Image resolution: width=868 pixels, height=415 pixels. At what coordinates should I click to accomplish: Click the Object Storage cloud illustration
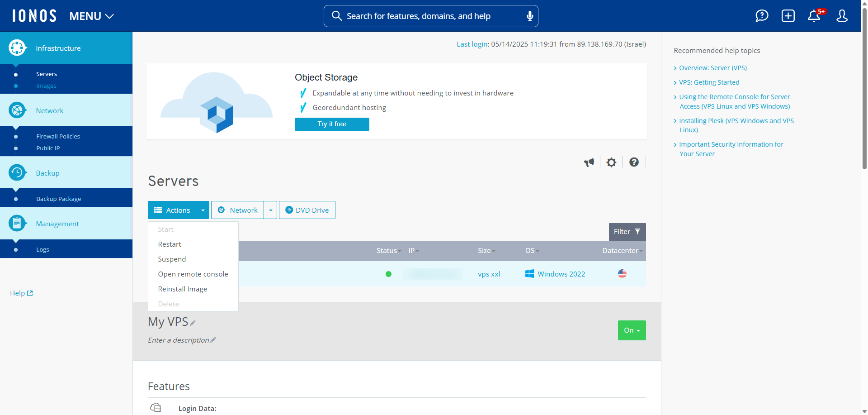[217, 102]
